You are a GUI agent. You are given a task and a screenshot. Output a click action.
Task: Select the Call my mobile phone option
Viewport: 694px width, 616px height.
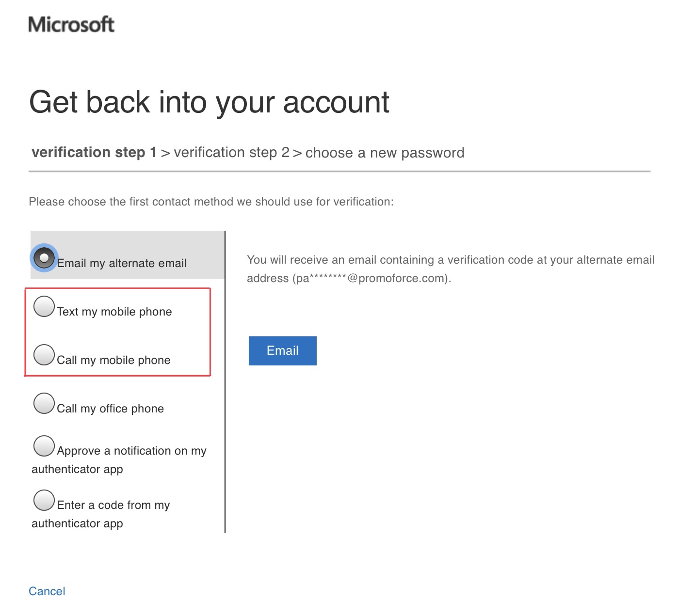point(44,354)
